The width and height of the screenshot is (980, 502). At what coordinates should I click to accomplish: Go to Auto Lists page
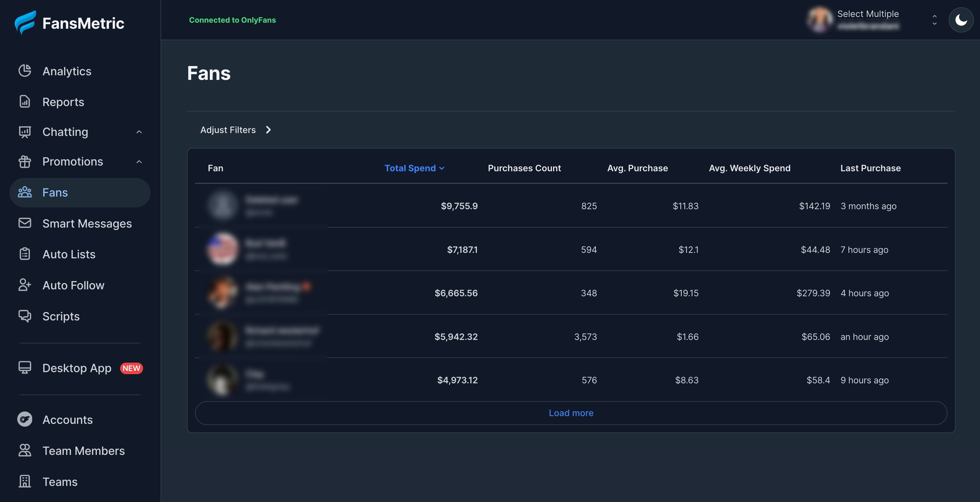(80, 254)
